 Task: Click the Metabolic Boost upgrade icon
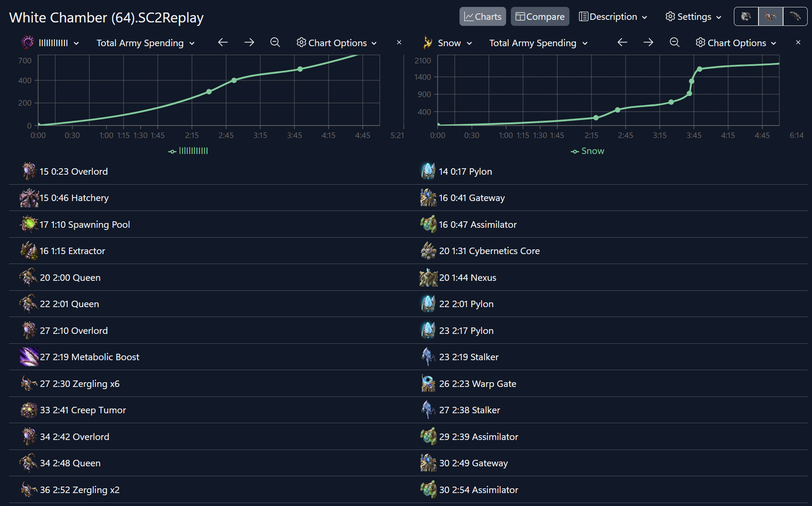click(29, 357)
